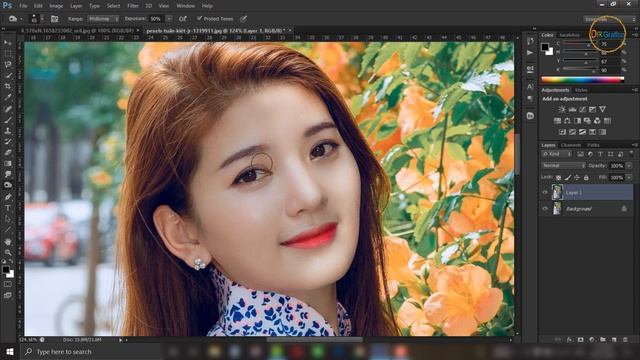Open the layer Kind filter dropdown
640x360 pixels.
[557, 154]
